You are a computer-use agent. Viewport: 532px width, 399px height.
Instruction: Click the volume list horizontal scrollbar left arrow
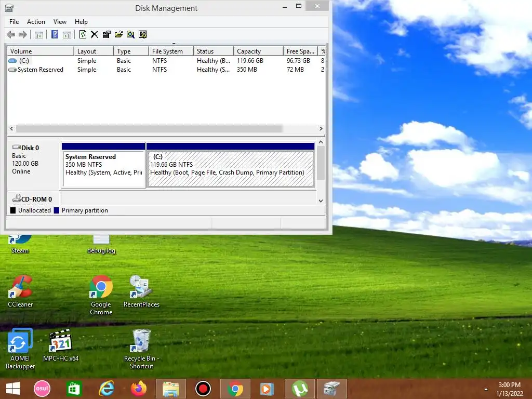[12, 129]
